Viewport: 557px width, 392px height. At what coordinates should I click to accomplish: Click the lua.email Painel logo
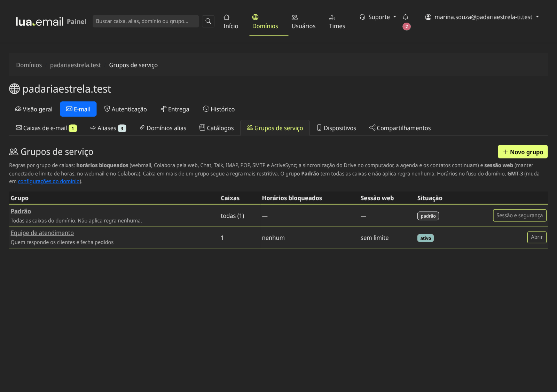tap(51, 22)
